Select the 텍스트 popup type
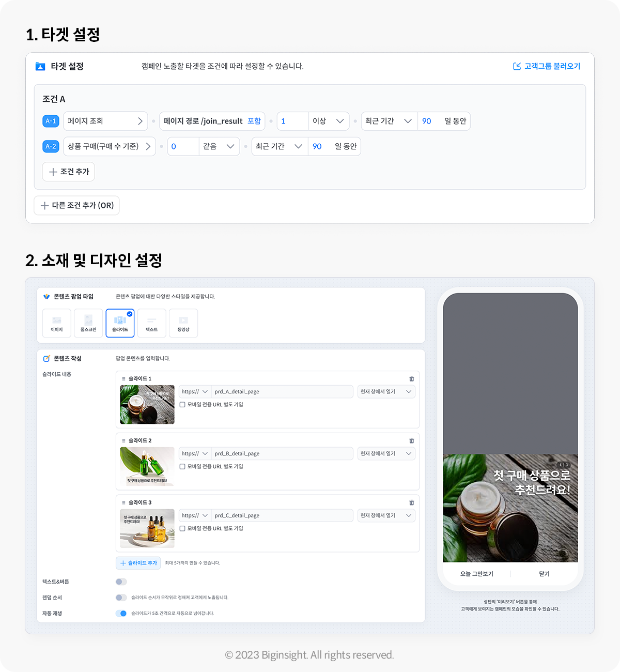This screenshot has height=672, width=620. (x=152, y=323)
